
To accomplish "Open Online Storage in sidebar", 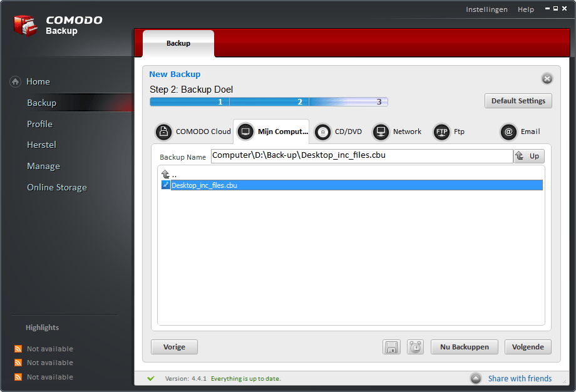I will tap(57, 187).
